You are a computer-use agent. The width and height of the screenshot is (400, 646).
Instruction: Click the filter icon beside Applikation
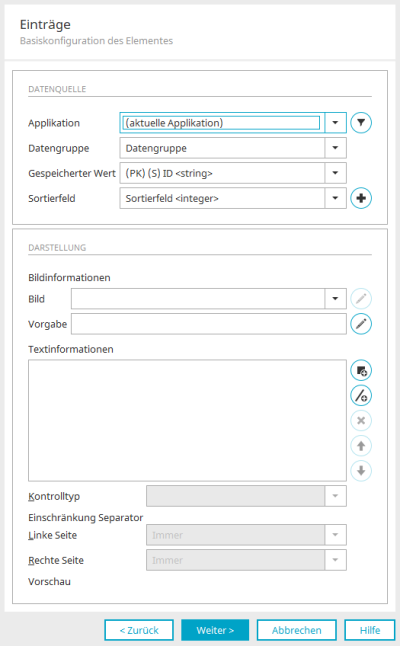tap(361, 123)
